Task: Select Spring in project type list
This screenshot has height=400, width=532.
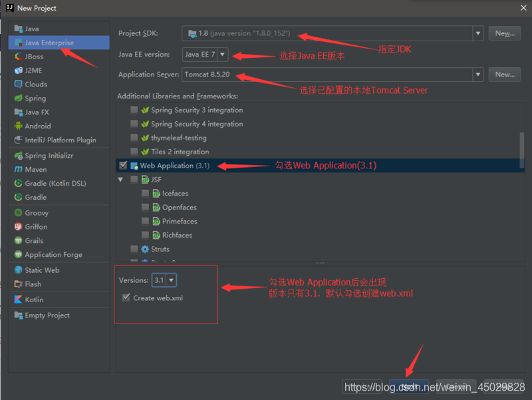Action: click(59, 98)
